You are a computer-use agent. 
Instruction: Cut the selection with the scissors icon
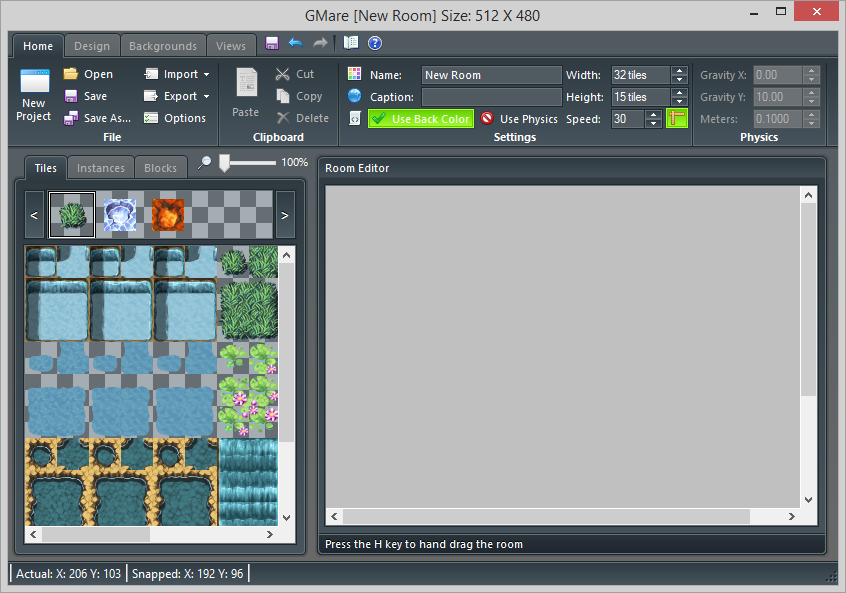coord(282,74)
